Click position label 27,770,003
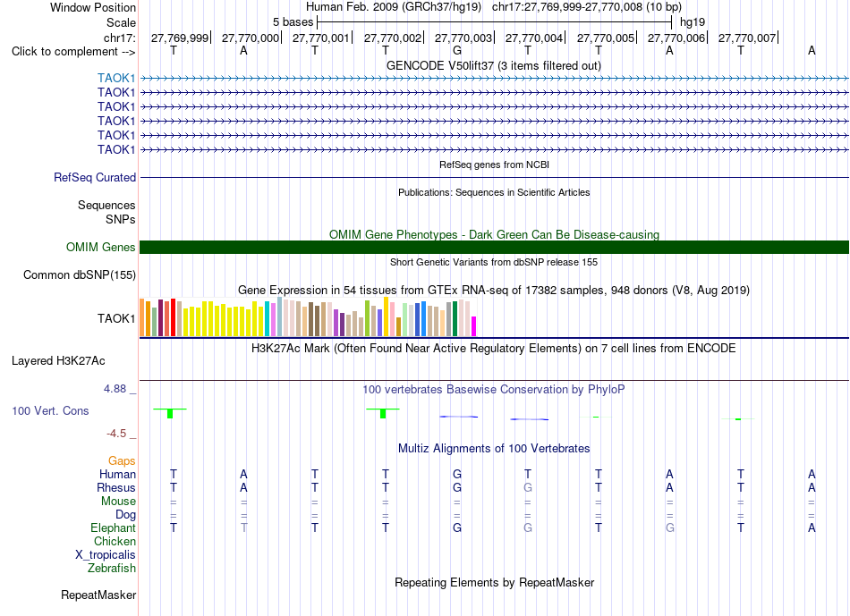Image resolution: width=850 pixels, height=616 pixels. click(463, 38)
